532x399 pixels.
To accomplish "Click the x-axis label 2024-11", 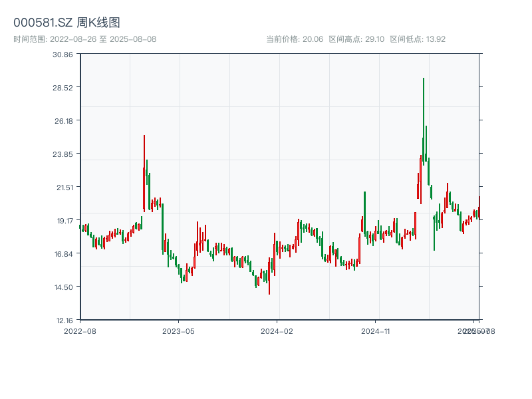I will pyautogui.click(x=375, y=331).
